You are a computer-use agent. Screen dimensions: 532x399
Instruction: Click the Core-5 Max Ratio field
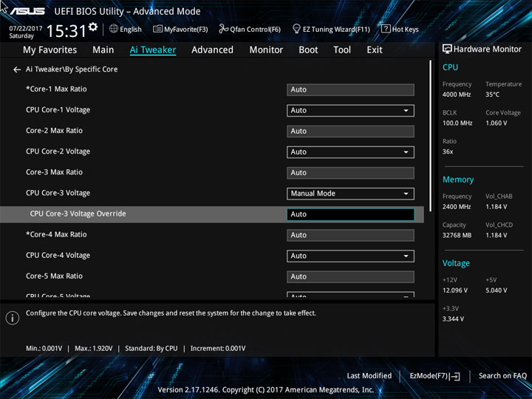coord(350,277)
